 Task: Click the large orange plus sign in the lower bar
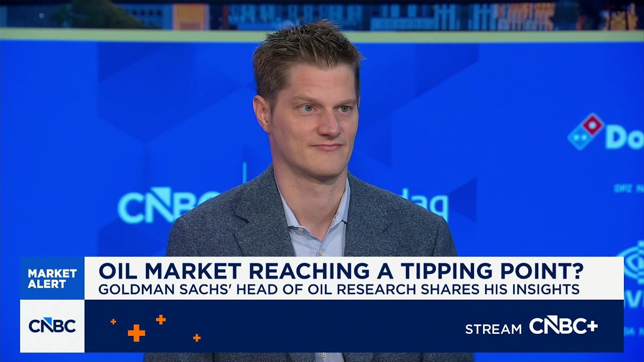[x=136, y=333]
